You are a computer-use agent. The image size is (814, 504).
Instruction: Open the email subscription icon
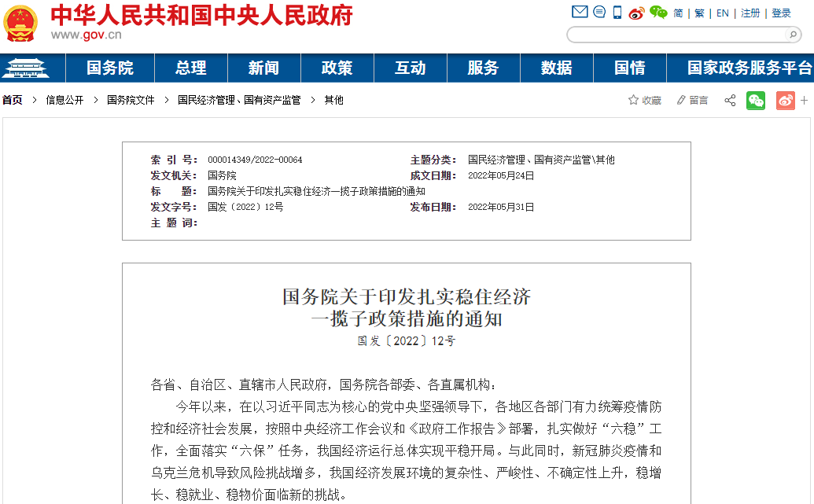click(x=580, y=12)
